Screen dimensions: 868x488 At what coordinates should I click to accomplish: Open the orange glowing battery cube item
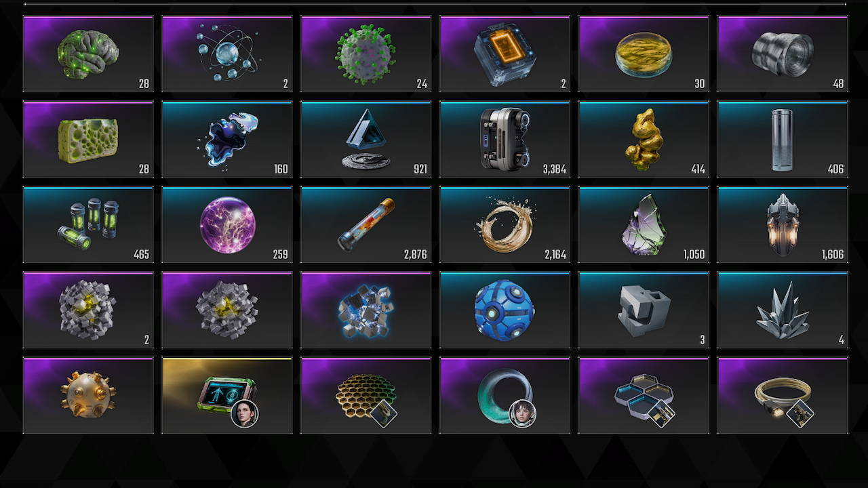[505, 54]
